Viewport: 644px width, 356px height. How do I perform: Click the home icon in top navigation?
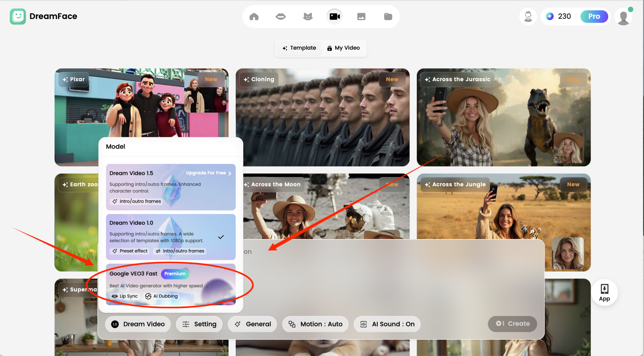[254, 16]
